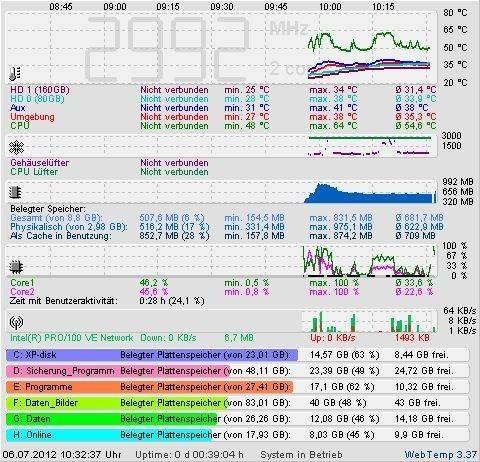Select the Gehäuselüfter fan label
Image resolution: width=480 pixels, height=462 pixels.
(39, 163)
